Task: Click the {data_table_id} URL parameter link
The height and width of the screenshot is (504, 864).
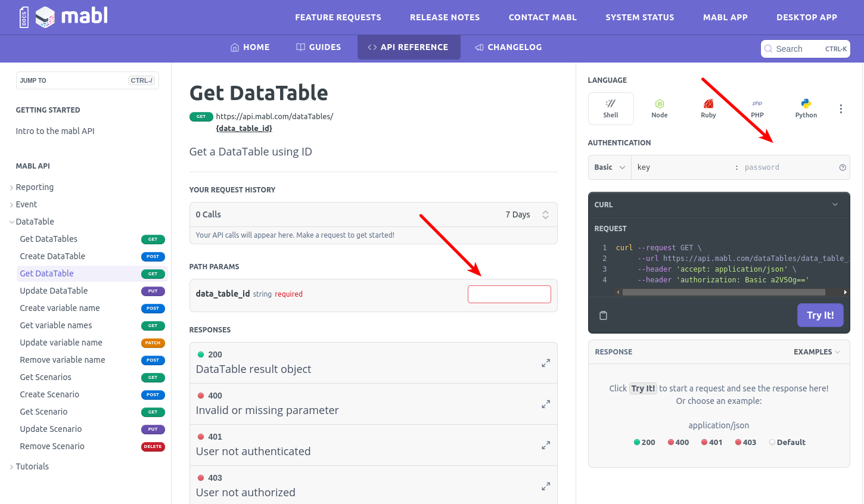Action: (244, 128)
